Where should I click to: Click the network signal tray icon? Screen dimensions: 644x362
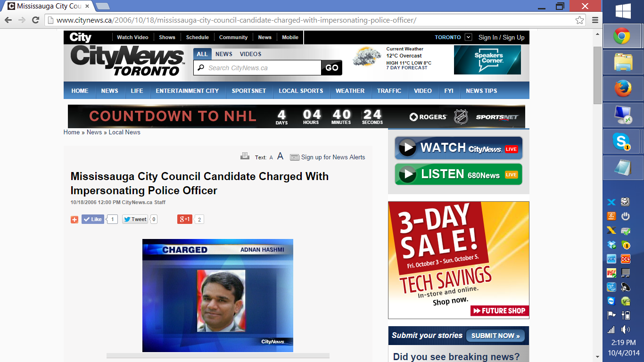pyautogui.click(x=611, y=329)
